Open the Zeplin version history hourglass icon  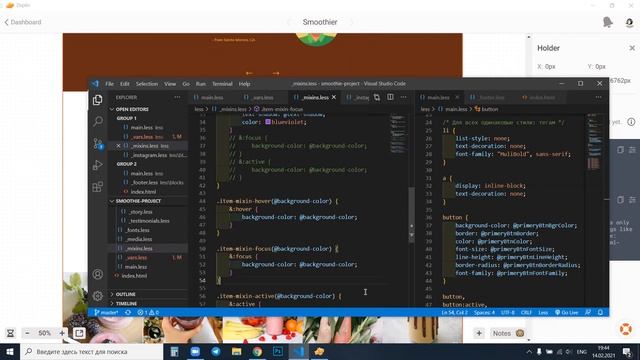click(x=10, y=333)
